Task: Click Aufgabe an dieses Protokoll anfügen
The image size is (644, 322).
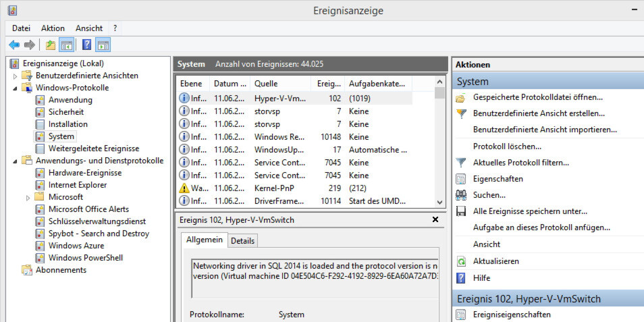Action: coord(541,227)
